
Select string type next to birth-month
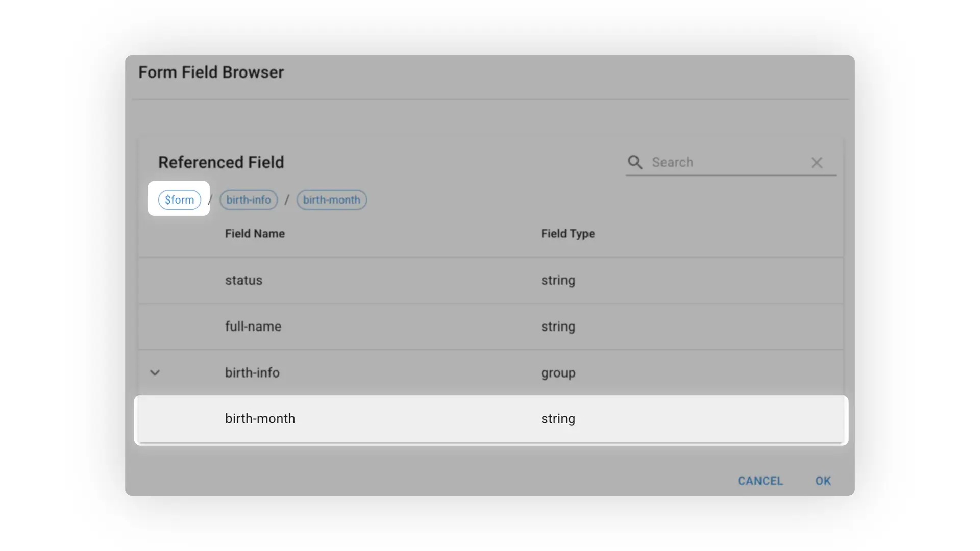[558, 418]
